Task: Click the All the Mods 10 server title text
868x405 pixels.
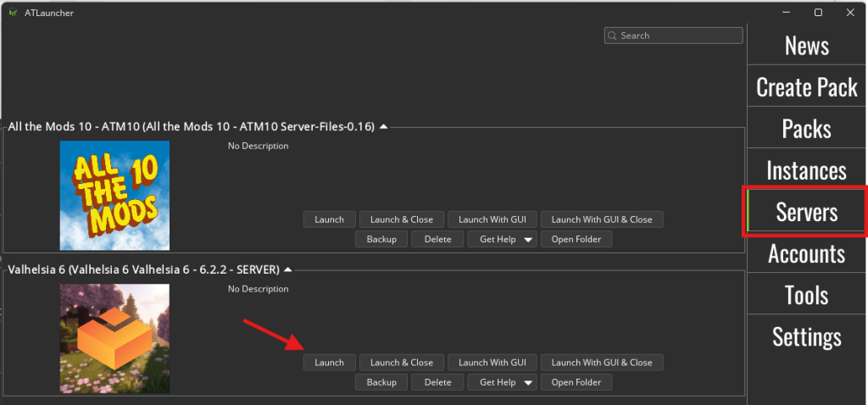Action: point(191,127)
